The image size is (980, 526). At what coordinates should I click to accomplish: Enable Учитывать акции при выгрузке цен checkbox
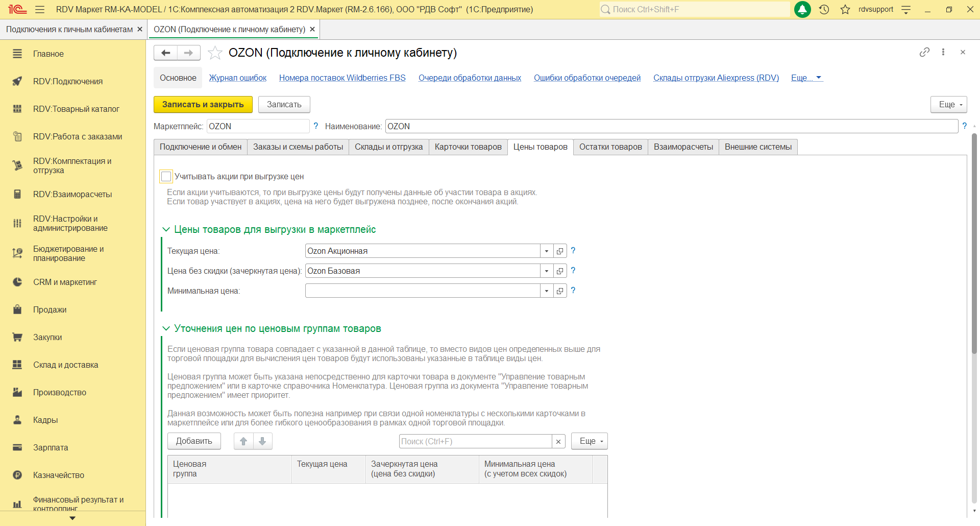point(166,177)
